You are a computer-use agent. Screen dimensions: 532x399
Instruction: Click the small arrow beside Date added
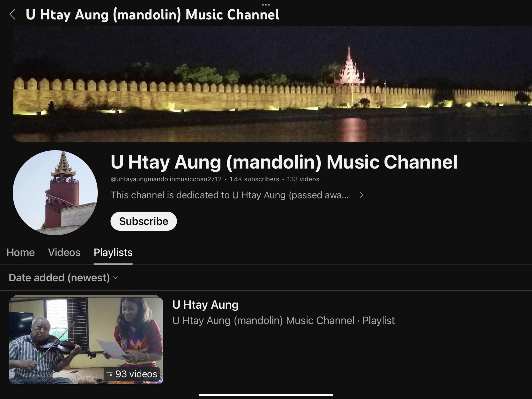pyautogui.click(x=115, y=278)
